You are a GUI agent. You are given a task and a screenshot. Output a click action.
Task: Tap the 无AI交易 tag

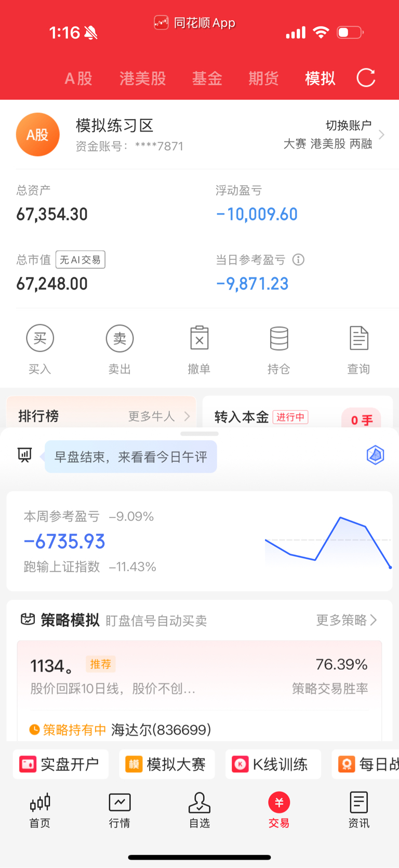point(81,259)
